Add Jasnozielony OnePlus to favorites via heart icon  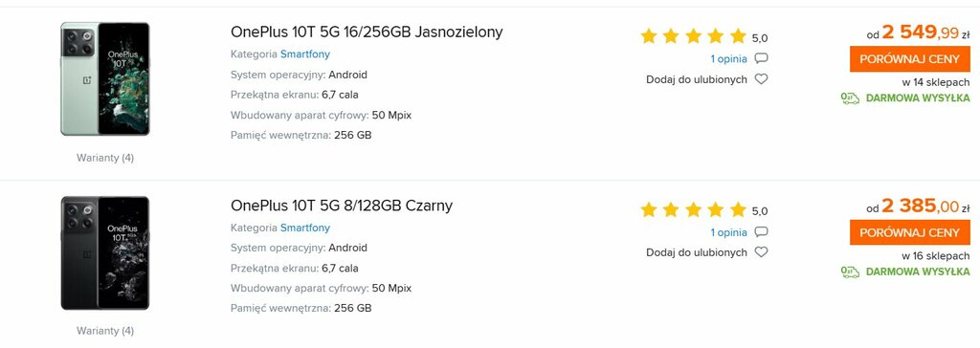(761, 79)
